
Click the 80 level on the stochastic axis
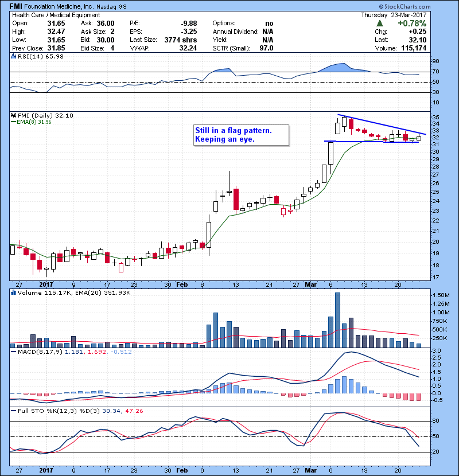click(x=435, y=421)
